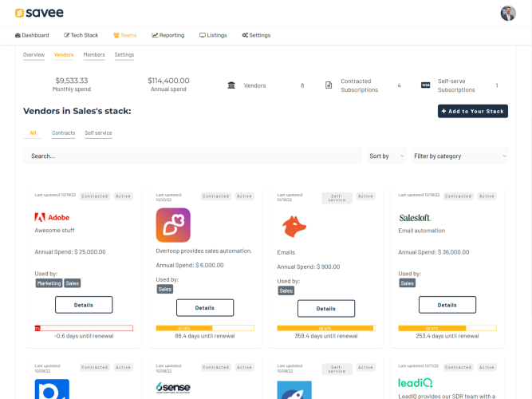Click the Teams people icon
532x399 pixels.
116,35
